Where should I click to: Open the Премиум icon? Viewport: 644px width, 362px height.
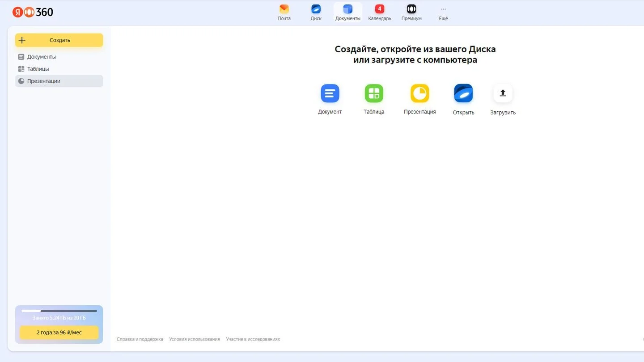tap(411, 9)
